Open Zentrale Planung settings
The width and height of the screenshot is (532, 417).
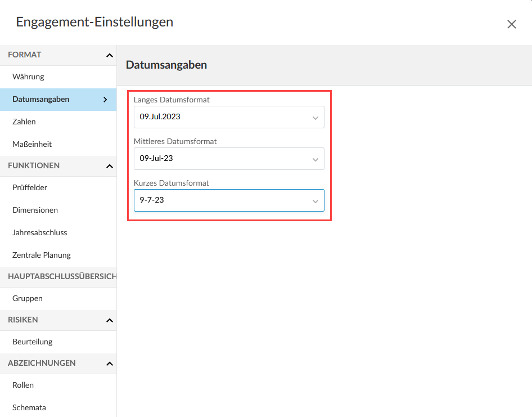(58, 255)
